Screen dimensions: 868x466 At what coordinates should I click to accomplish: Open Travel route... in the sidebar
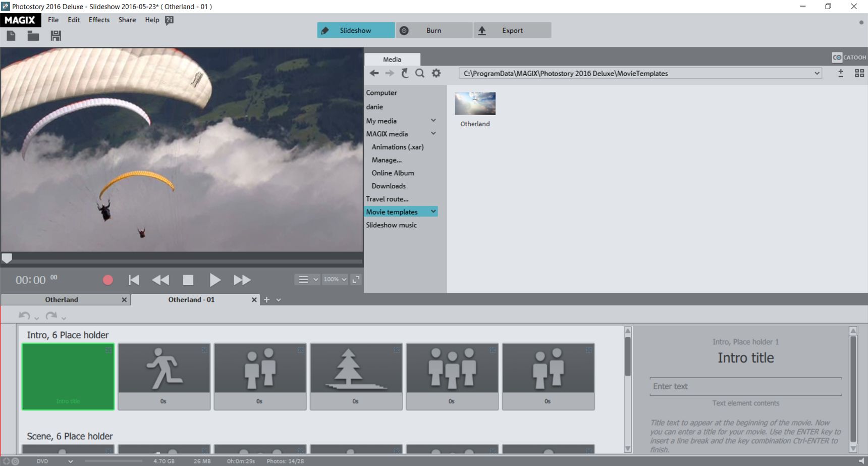pos(387,199)
